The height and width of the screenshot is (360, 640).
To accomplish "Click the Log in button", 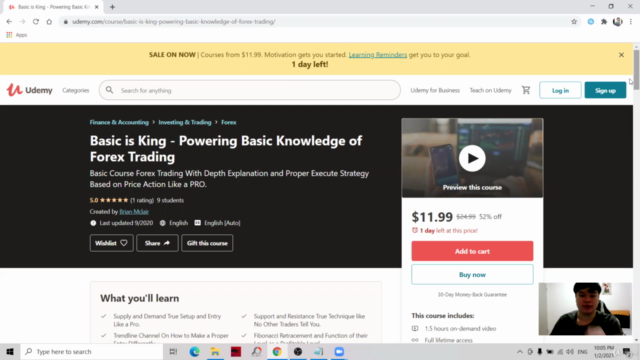I will point(560,90).
